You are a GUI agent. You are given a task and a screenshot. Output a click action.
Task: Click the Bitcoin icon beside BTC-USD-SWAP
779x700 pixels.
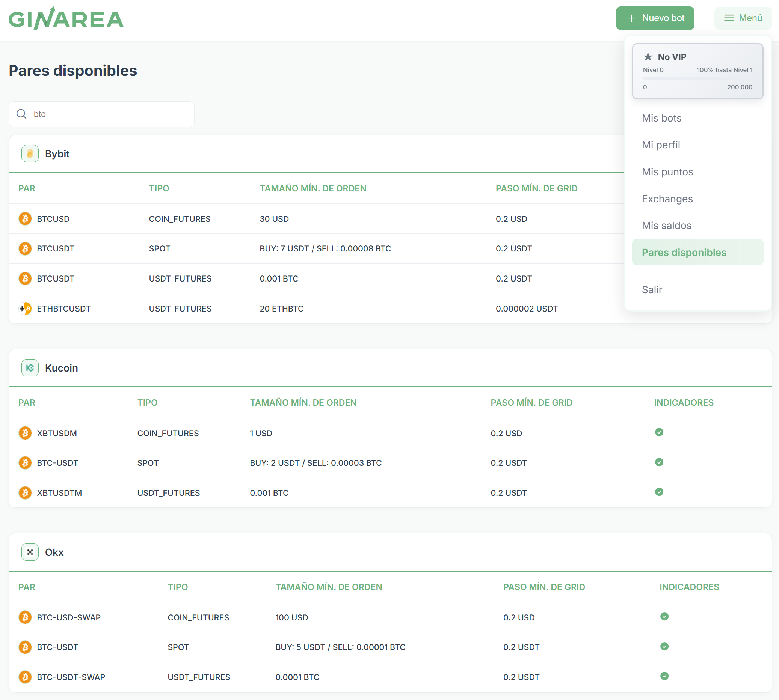pyautogui.click(x=26, y=617)
